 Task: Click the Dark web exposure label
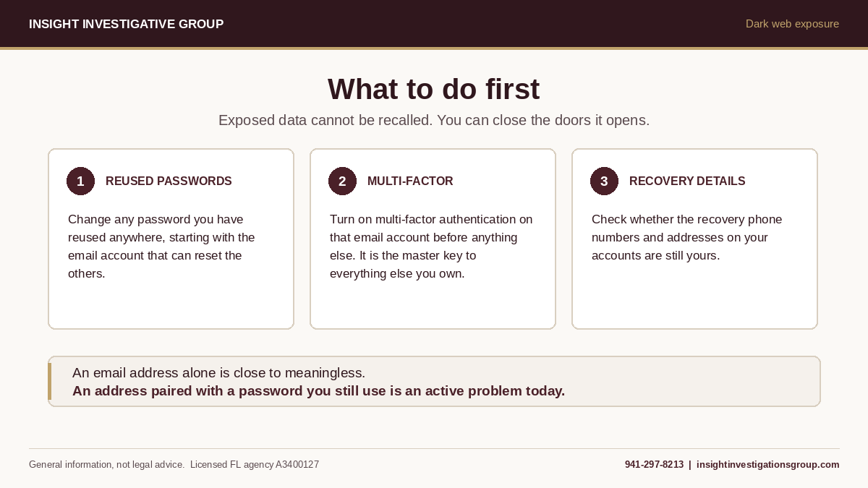pyautogui.click(x=792, y=24)
